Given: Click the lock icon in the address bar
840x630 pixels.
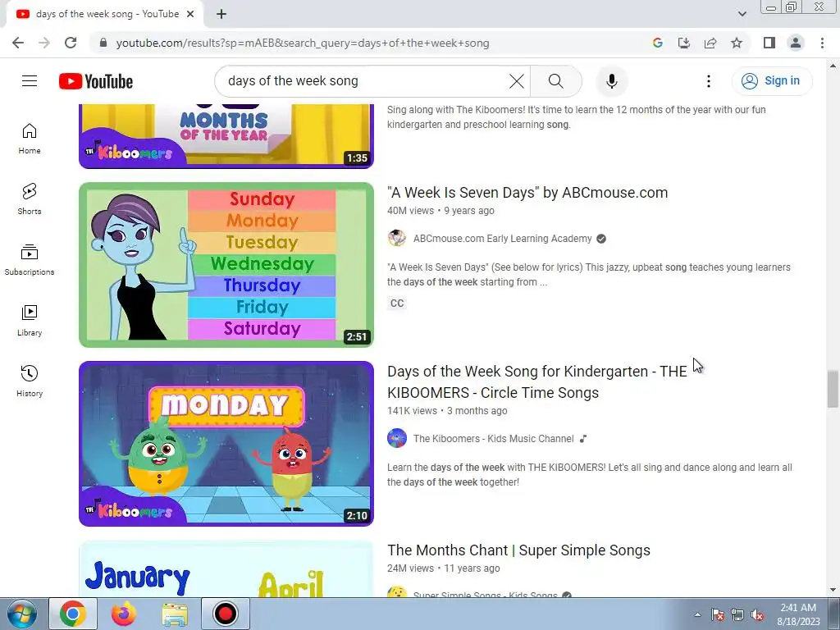Looking at the screenshot, I should 103,43.
